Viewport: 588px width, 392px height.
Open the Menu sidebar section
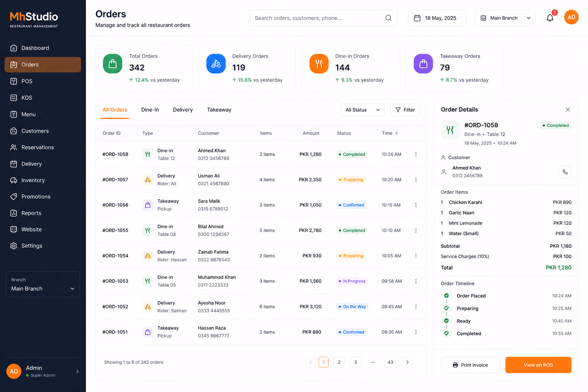(x=43, y=114)
